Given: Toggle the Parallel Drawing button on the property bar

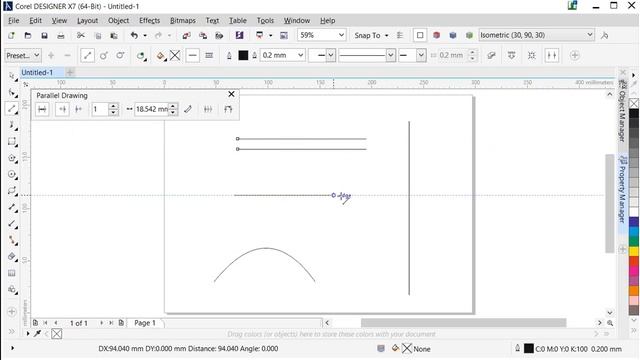Looking at the screenshot, I should [552, 56].
